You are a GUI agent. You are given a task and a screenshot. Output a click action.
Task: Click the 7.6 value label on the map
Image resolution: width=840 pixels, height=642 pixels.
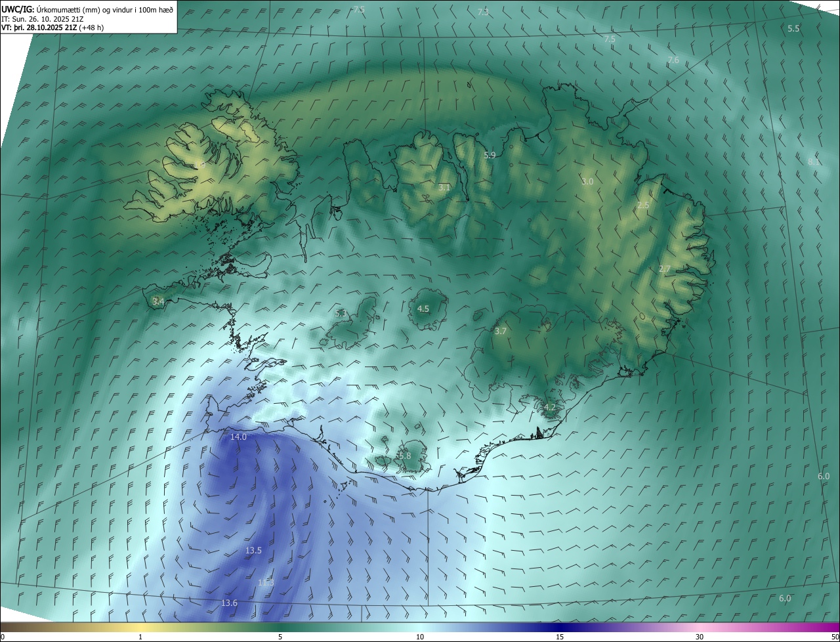click(673, 60)
